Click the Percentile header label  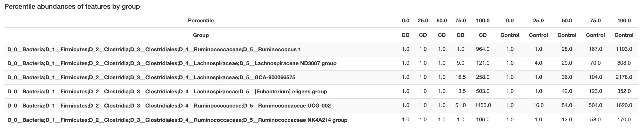[x=201, y=21]
